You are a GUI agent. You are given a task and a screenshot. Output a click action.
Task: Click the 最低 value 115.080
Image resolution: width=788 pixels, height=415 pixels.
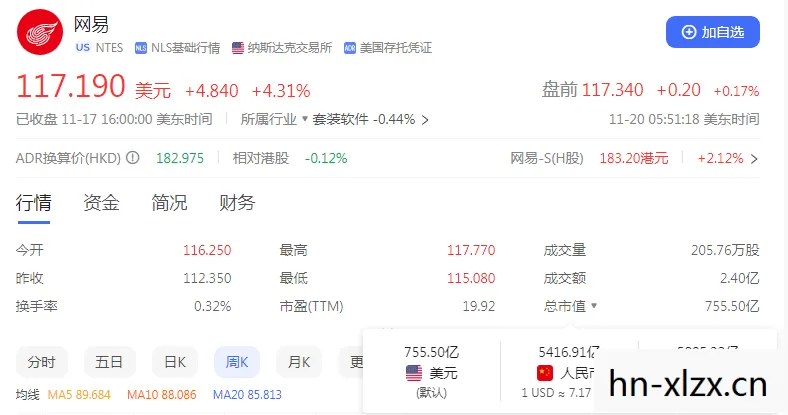471,278
